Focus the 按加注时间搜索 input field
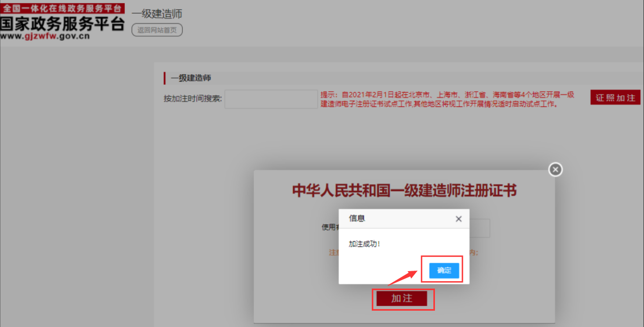Screen dimensions: 644x327 (271, 99)
